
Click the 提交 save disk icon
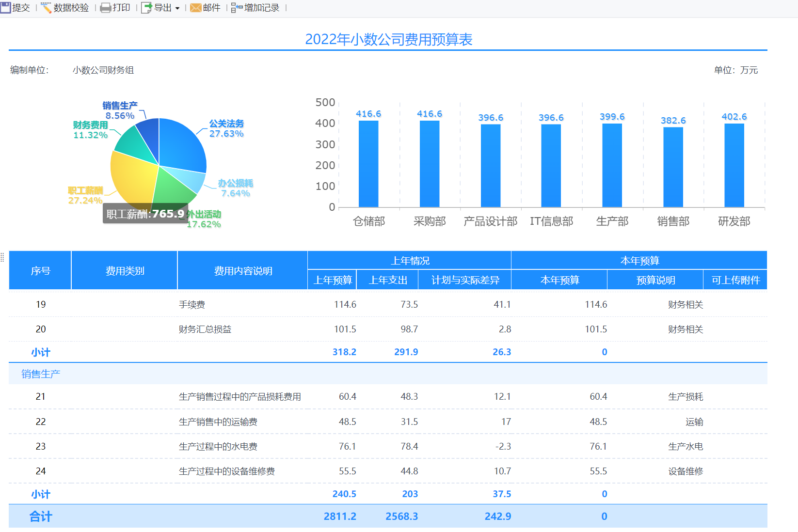tap(6, 8)
